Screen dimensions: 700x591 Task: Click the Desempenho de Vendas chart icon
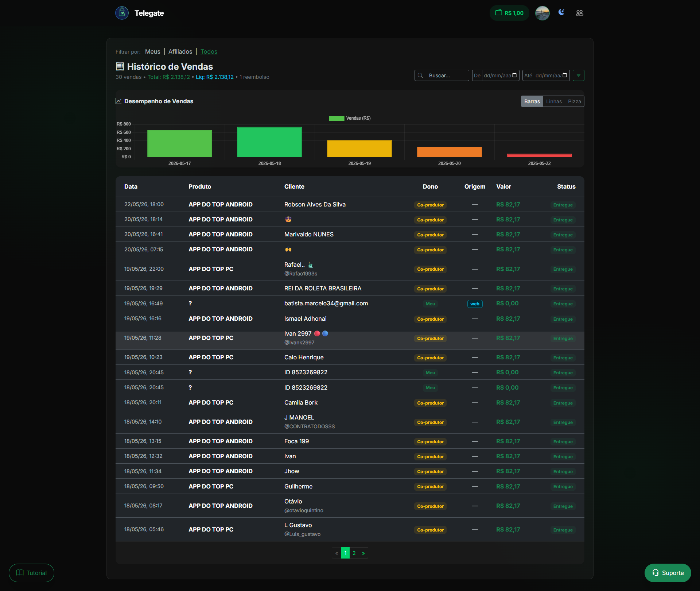118,101
